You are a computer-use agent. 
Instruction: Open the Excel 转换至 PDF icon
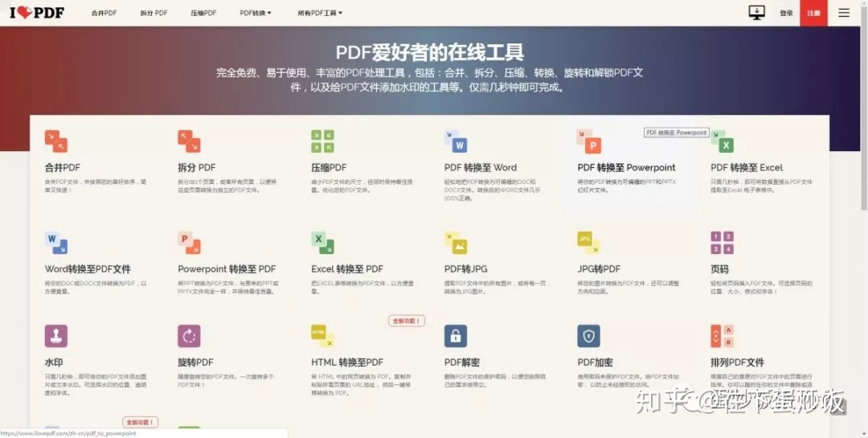[322, 243]
